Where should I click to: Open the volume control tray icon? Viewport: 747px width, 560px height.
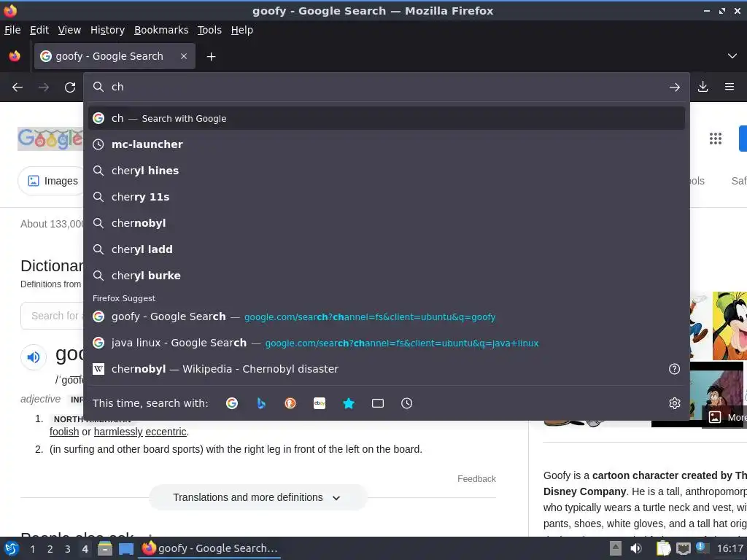(x=636, y=548)
